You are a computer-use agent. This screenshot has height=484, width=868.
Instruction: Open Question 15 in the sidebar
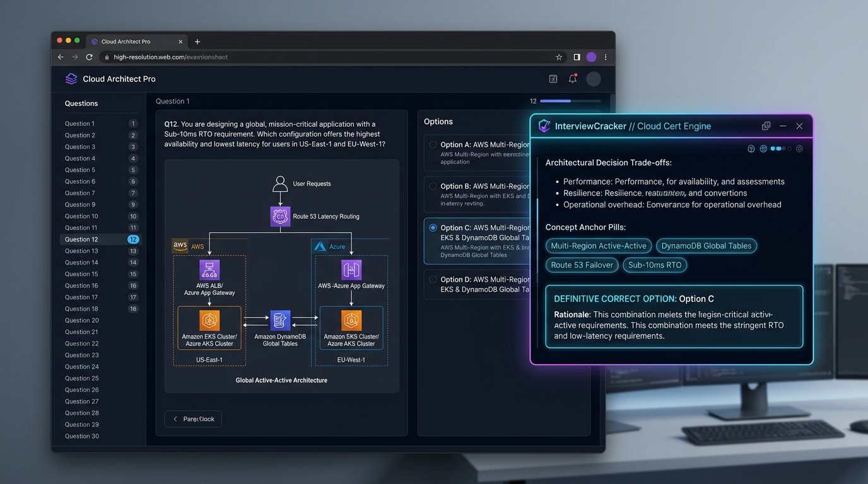pyautogui.click(x=101, y=274)
